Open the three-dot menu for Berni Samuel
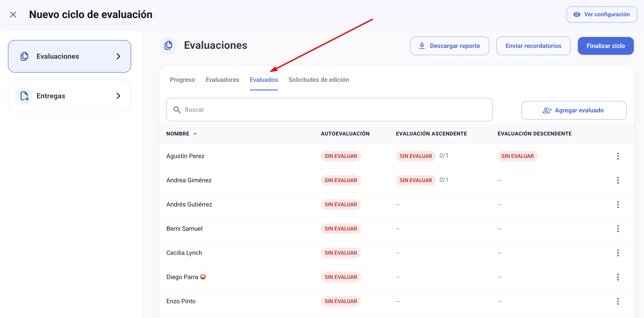The height and width of the screenshot is (318, 644). pos(618,228)
